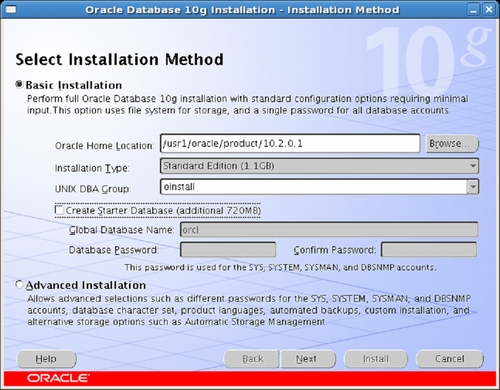Click inside the oinstall group field
Viewport: 500px width, 390px height.
tap(314, 187)
